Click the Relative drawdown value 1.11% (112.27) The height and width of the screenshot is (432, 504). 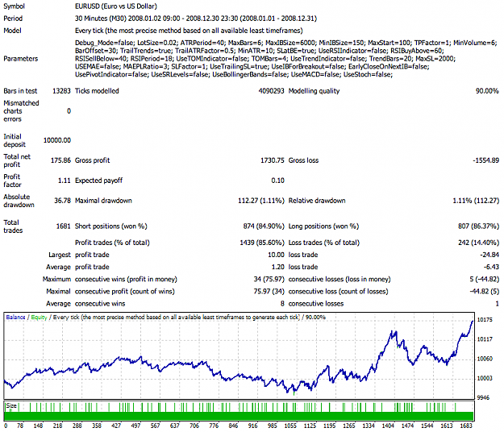tap(476, 201)
